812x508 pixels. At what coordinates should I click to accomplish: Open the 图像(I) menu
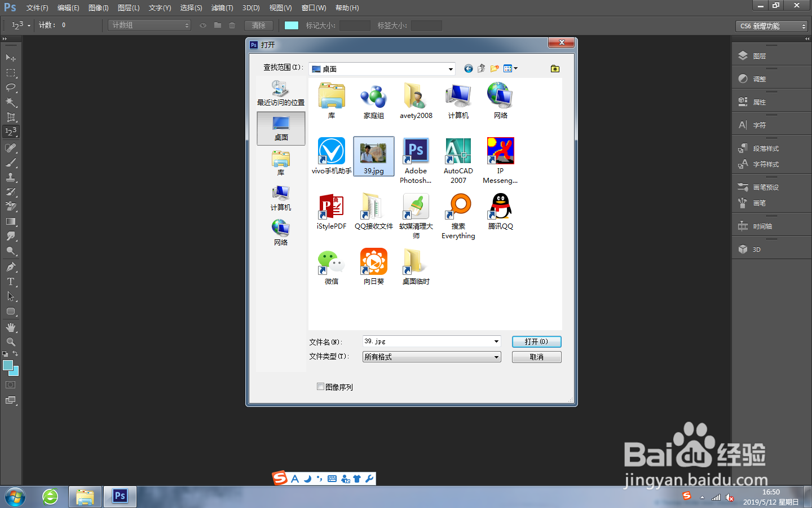(99, 8)
